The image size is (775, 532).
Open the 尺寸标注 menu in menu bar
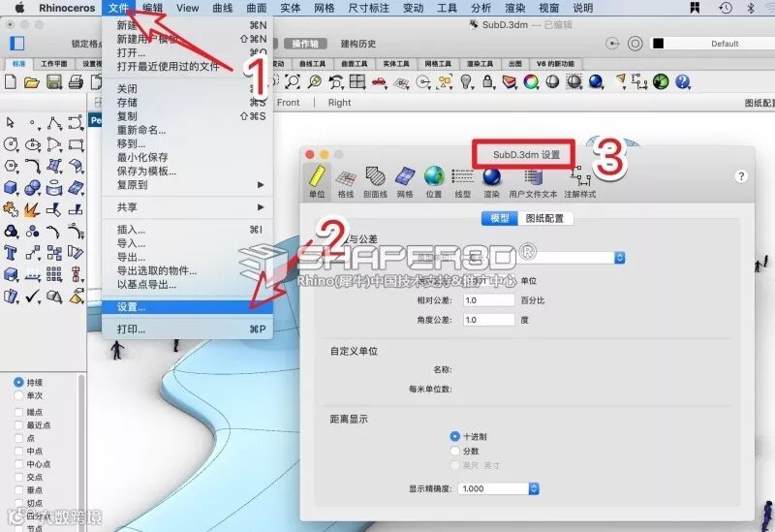369,8
